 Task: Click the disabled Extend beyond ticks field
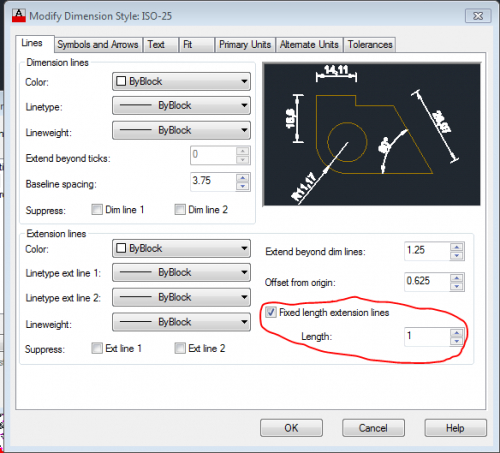(x=213, y=155)
